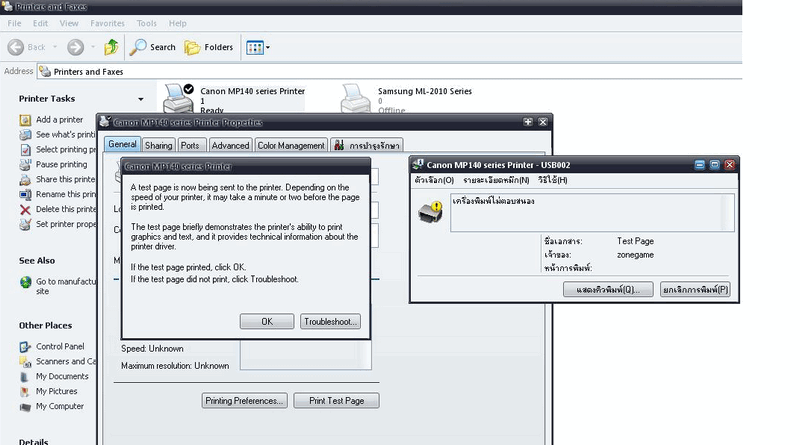Click the Forward arrow icon in toolbar
This screenshot has width=800, height=445.
point(76,47)
